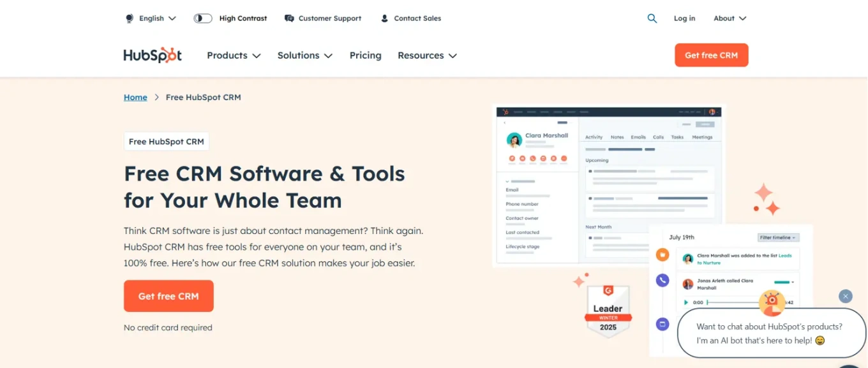Image resolution: width=868 pixels, height=368 pixels.
Task: Click the headset icon beside Customer Support
Action: [x=288, y=18]
